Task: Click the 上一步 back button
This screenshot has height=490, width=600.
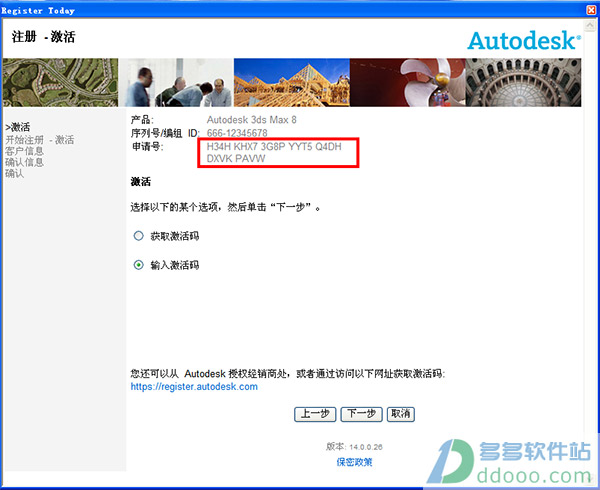Action: click(315, 414)
